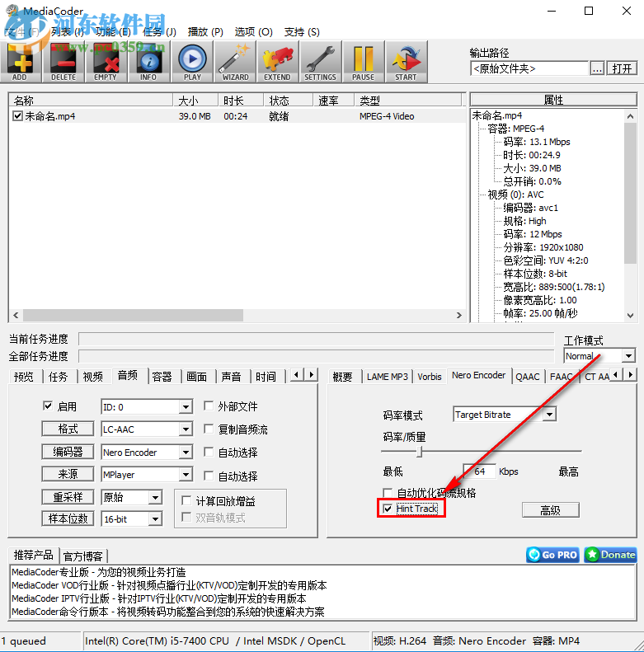Enable 自动优化码流规格 checkbox
644x652 pixels.
point(388,493)
